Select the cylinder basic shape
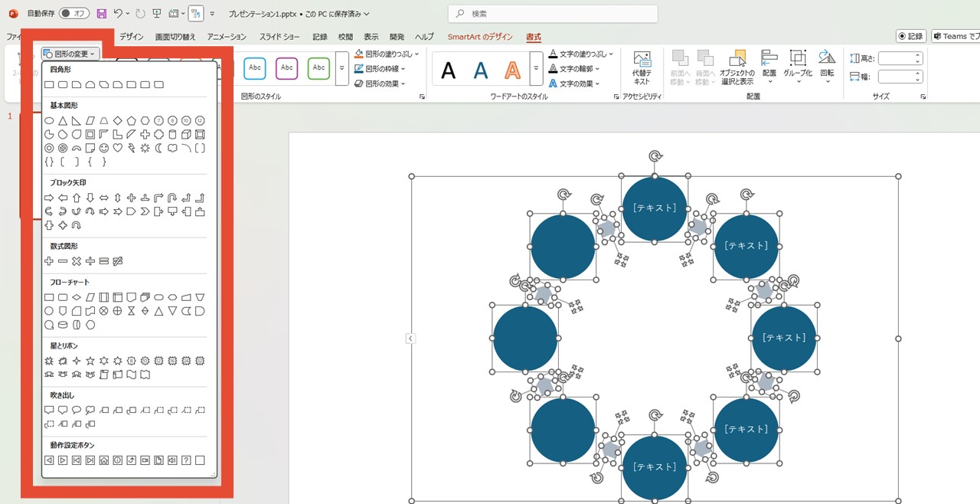Screen dimensions: 980x504 point(172,134)
